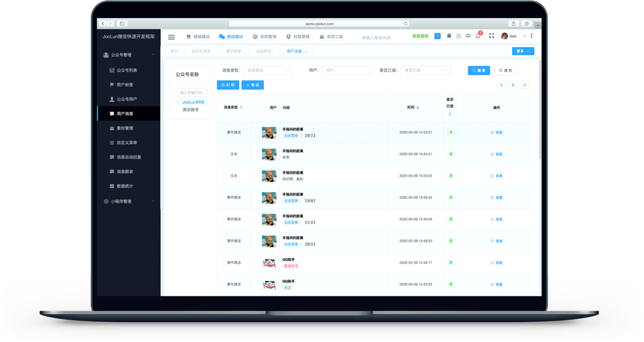644x342 pixels.
Task: Click QQ助手 avatar in 14:45:55 row
Action: [x=269, y=284]
